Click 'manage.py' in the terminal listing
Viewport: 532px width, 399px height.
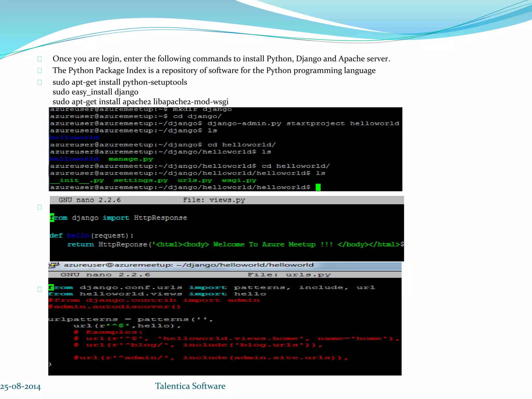pyautogui.click(x=131, y=159)
